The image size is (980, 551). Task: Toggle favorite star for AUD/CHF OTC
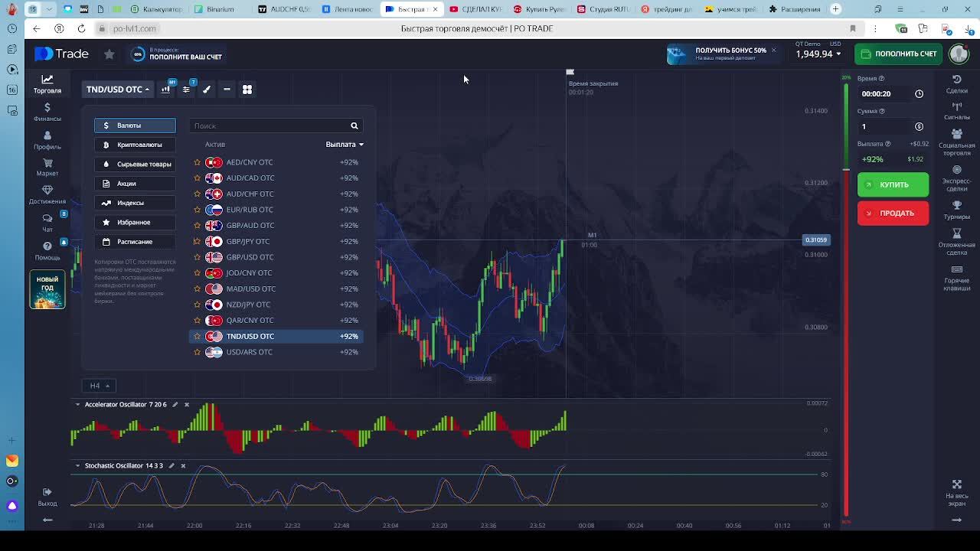(x=197, y=194)
